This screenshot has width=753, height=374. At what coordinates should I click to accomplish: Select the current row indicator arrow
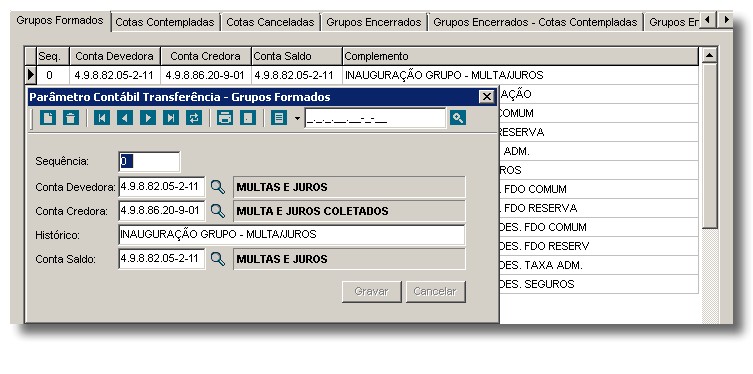[31, 75]
